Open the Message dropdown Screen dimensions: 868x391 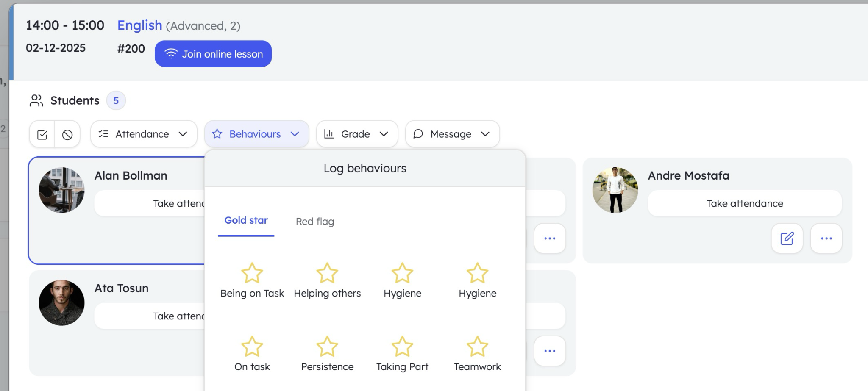click(x=452, y=134)
